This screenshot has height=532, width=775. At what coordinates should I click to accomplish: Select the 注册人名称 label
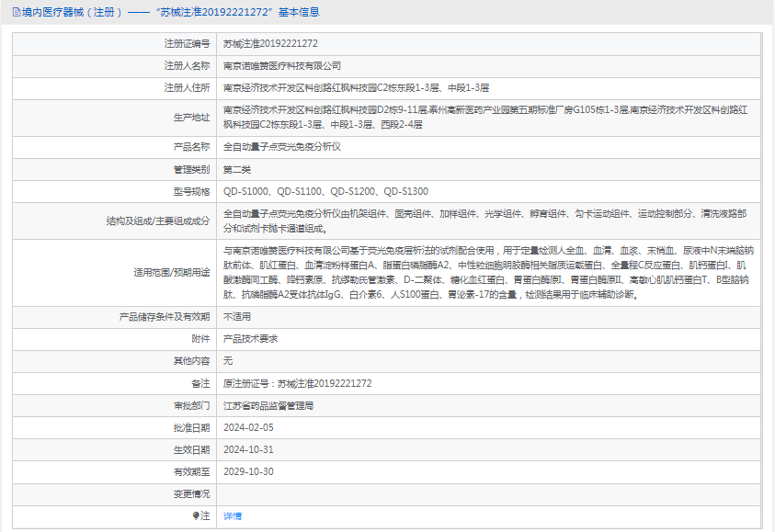click(187, 66)
